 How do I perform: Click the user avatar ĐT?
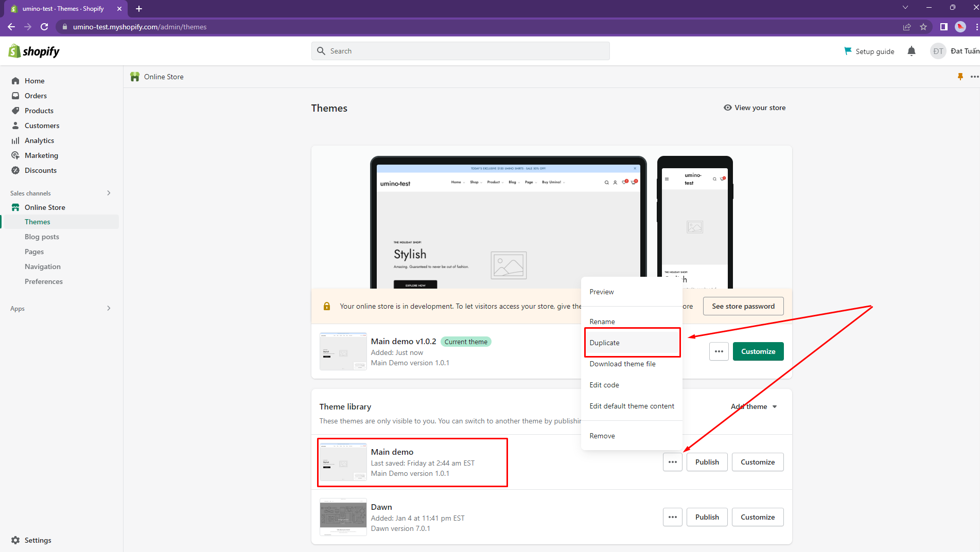tap(938, 51)
